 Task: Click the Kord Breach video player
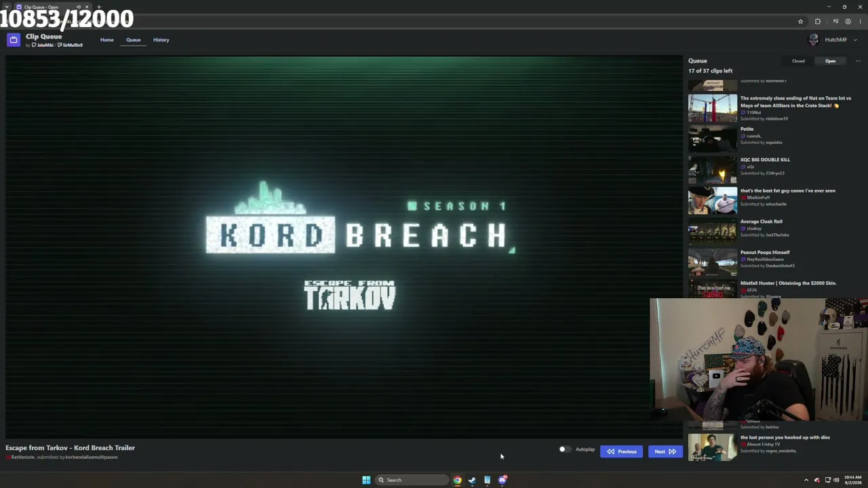coord(344,247)
